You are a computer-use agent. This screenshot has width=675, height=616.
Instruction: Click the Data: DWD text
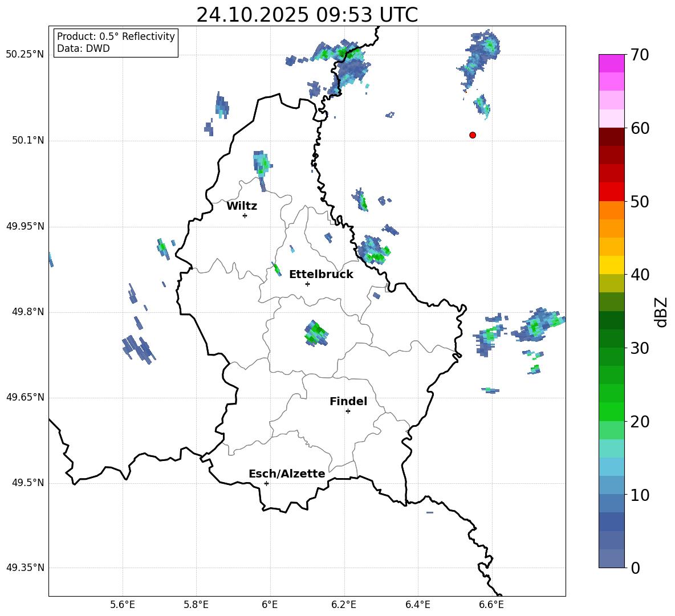(x=83, y=48)
